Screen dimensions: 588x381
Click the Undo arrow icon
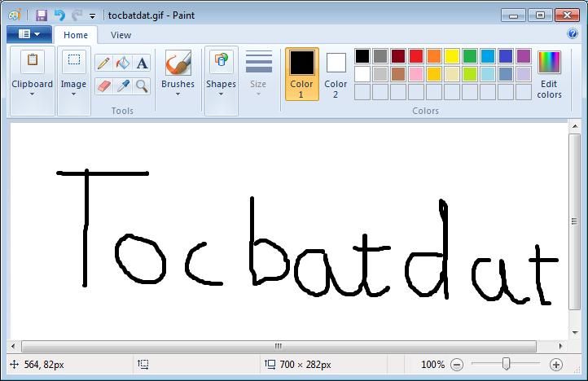59,15
